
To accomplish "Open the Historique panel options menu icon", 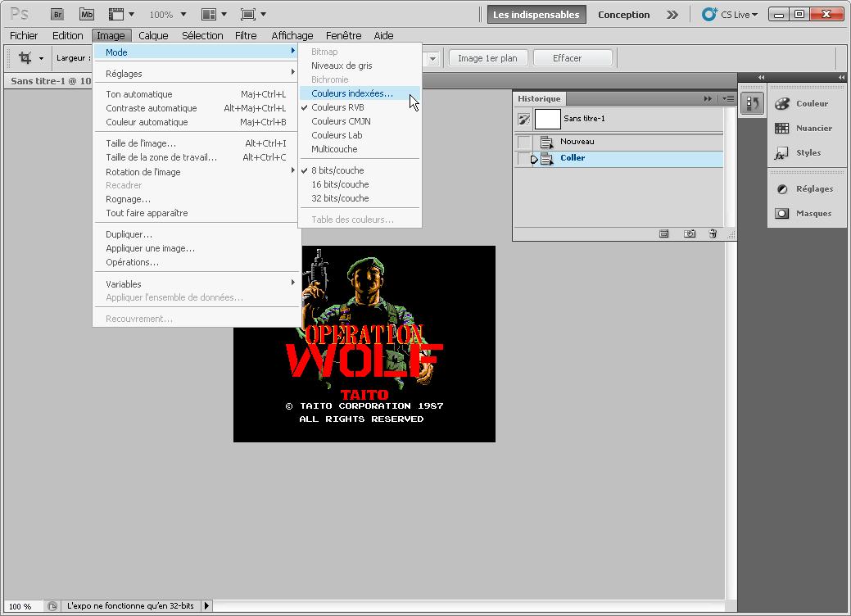I will click(x=728, y=99).
